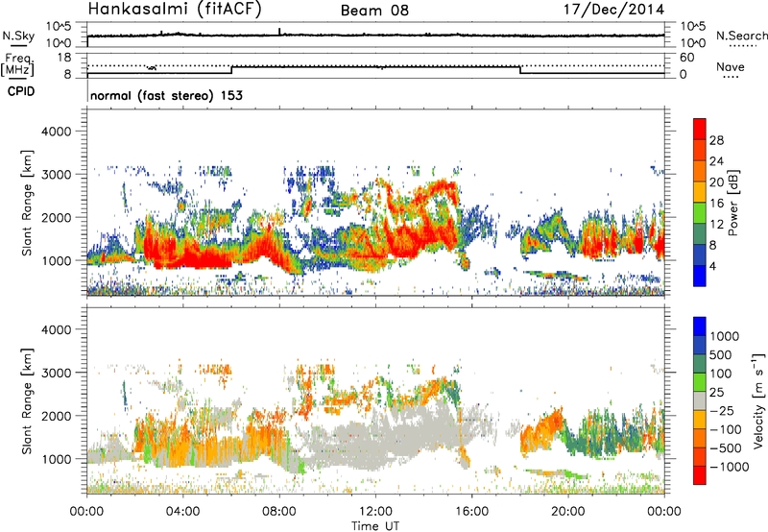
Task: Click the '12:00' time axis tick
Action: 375,511
